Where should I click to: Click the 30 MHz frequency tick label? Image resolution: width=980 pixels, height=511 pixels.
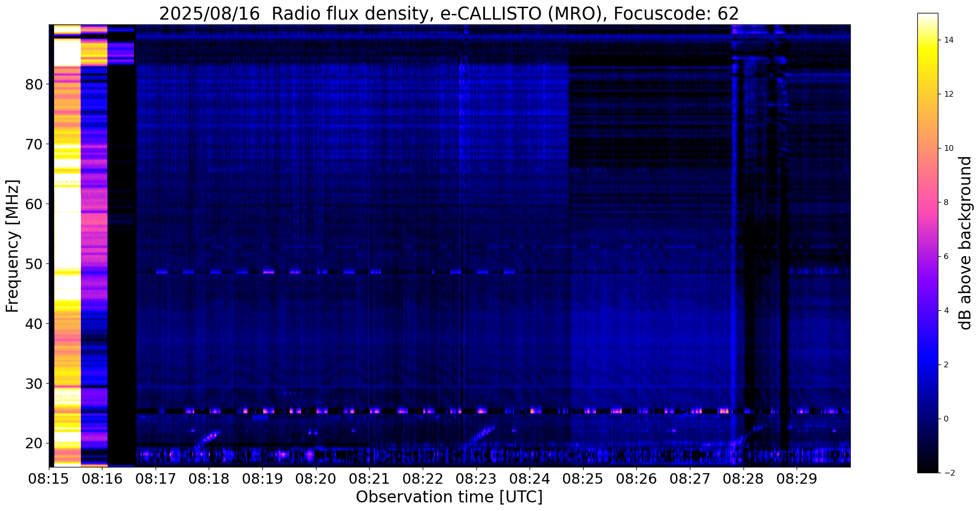point(34,384)
